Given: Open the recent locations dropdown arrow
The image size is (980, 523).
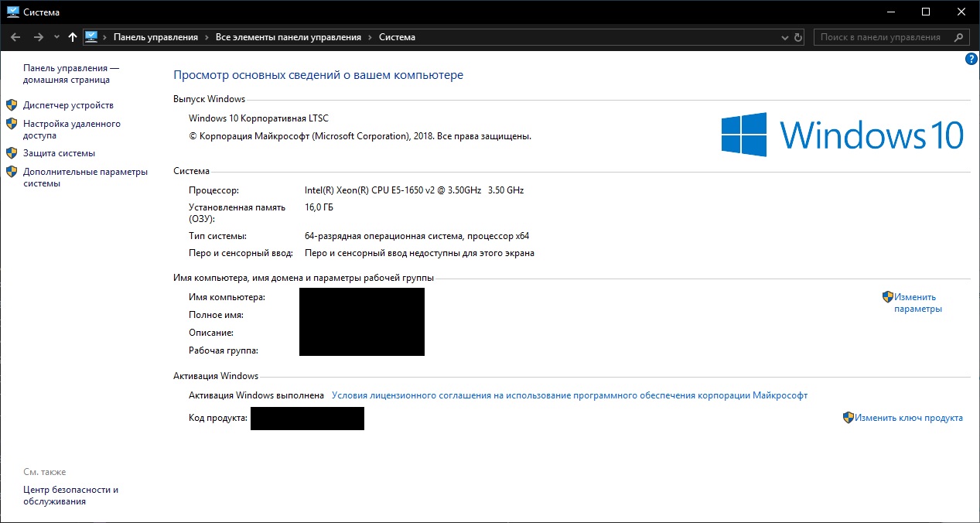Looking at the screenshot, I should [56, 37].
